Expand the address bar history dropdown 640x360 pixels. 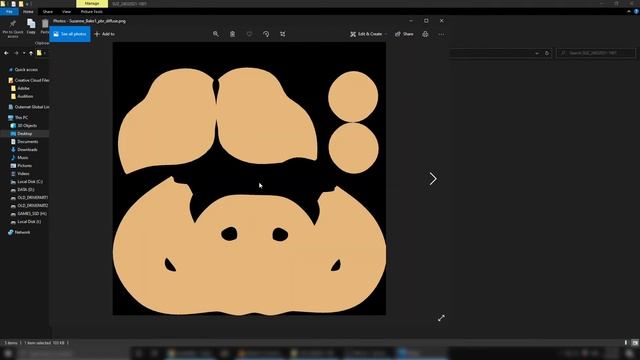537,53
